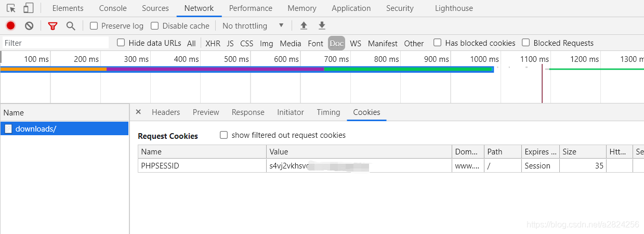Activate the inspect element picker icon
The image size is (644, 234).
tap(11, 8)
